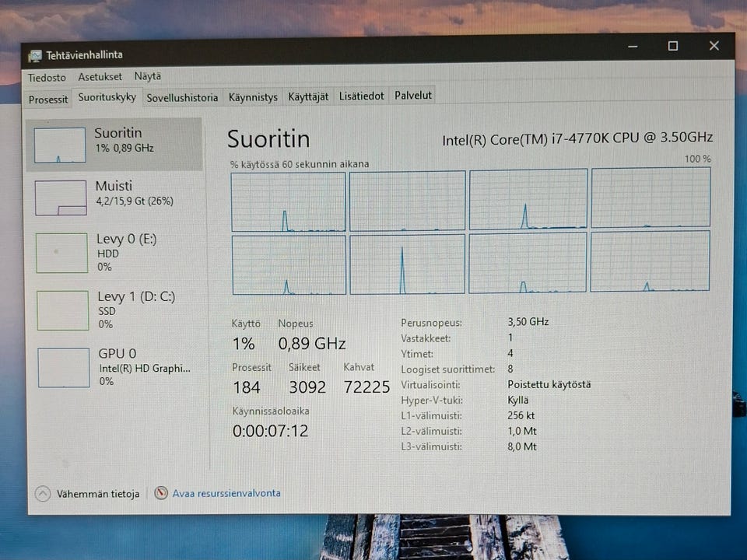Image resolution: width=747 pixels, height=560 pixels.
Task: Click the Intel Core i7-4770K CPU name
Action: click(577, 138)
